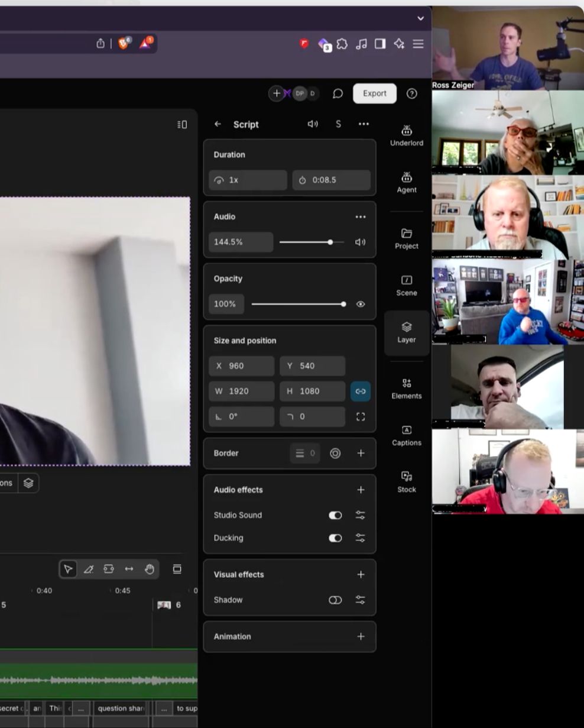Open Shadow settings sliders icon
The image size is (584, 728).
click(360, 600)
